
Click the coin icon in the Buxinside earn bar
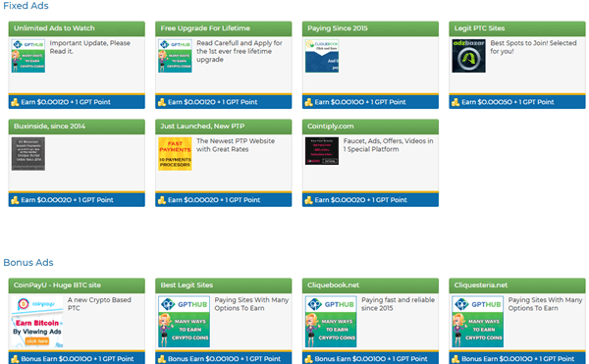[15, 200]
